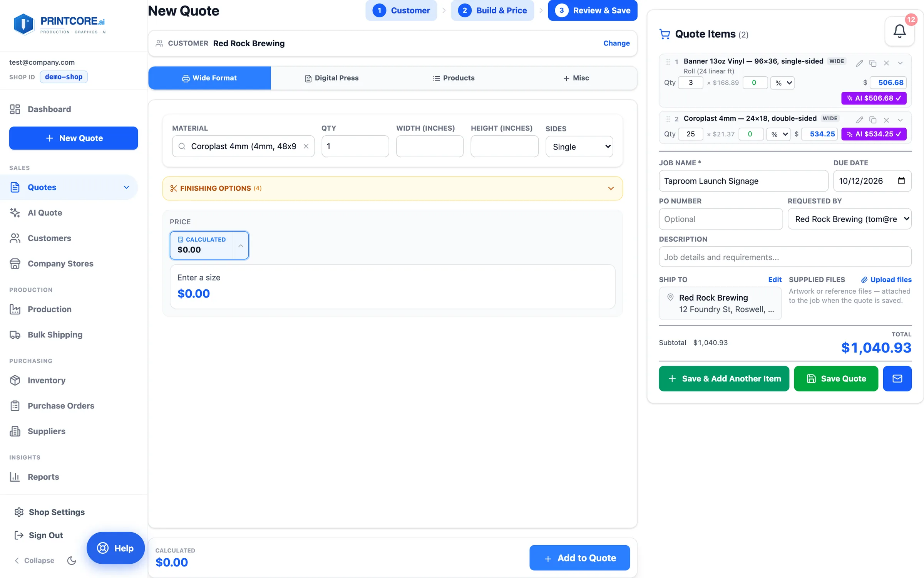Click the Qty field for Coroplast item
This screenshot has height=578, width=924.
coord(690,134)
